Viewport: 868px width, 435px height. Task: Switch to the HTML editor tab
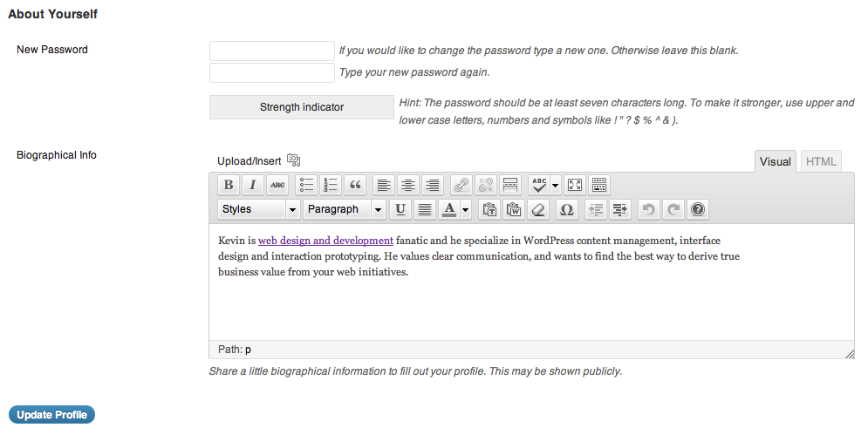(x=821, y=161)
